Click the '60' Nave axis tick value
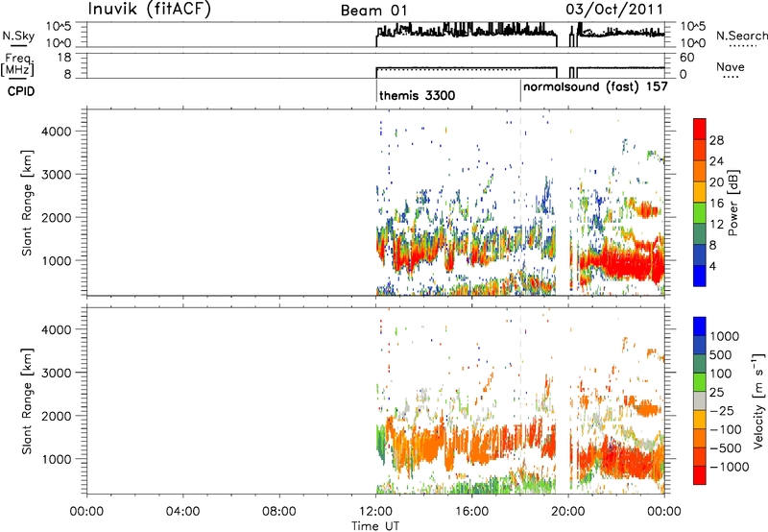768x532 pixels. coord(687,58)
